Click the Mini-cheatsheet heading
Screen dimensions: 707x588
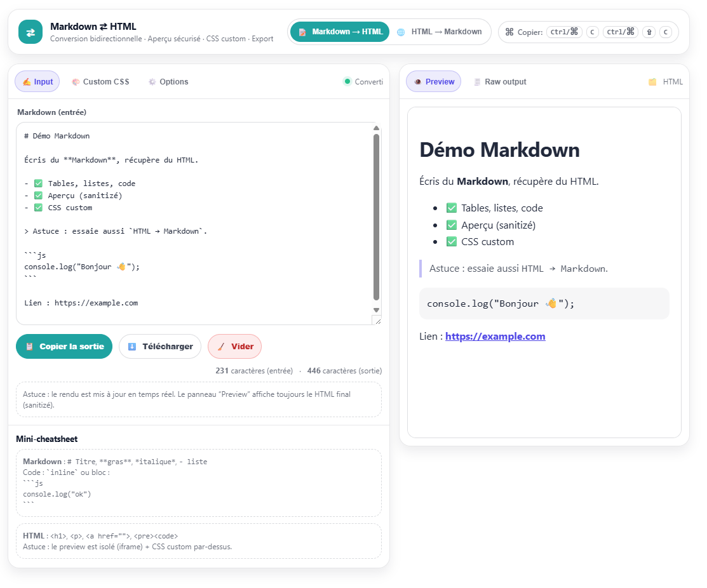click(47, 439)
